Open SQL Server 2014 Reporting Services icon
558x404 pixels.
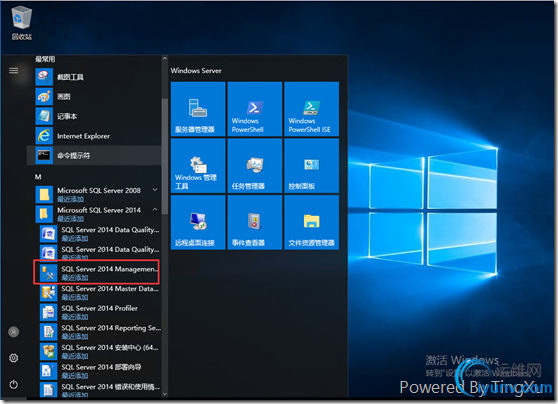tap(48, 331)
